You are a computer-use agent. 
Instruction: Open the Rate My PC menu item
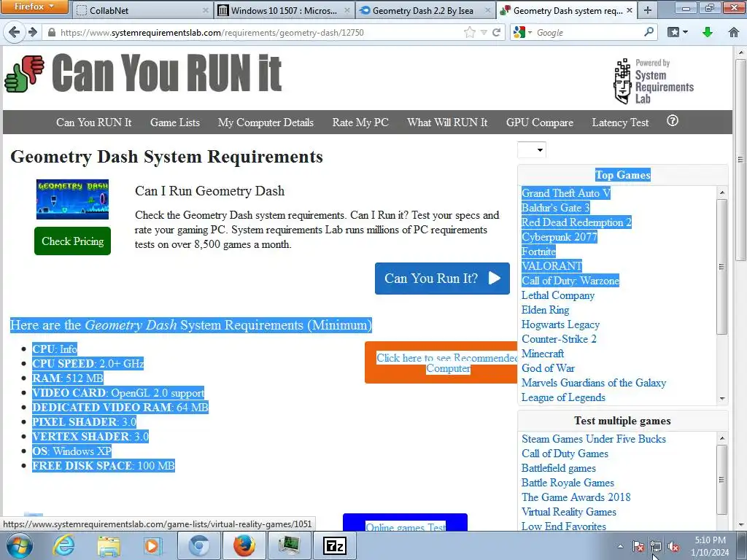point(360,122)
